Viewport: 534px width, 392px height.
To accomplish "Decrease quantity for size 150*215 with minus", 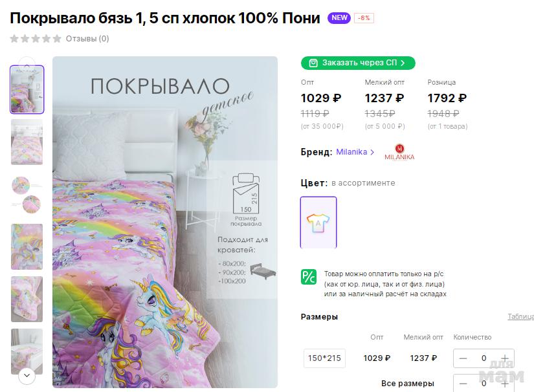I will (x=463, y=358).
